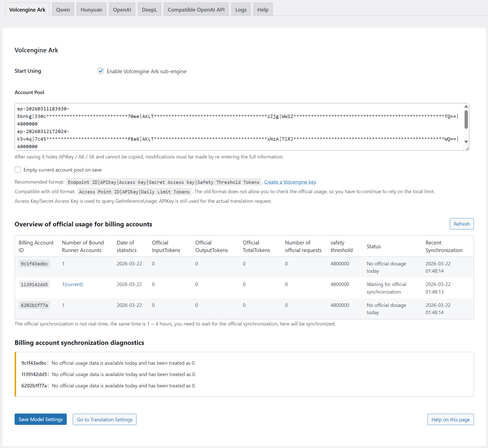
Task: Open the Compatible OpenAI API tab
Action: coord(196,10)
